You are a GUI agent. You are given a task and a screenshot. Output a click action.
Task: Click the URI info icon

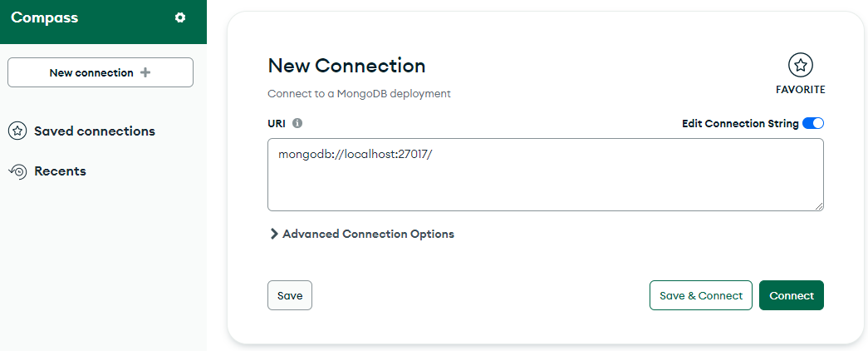coord(297,124)
